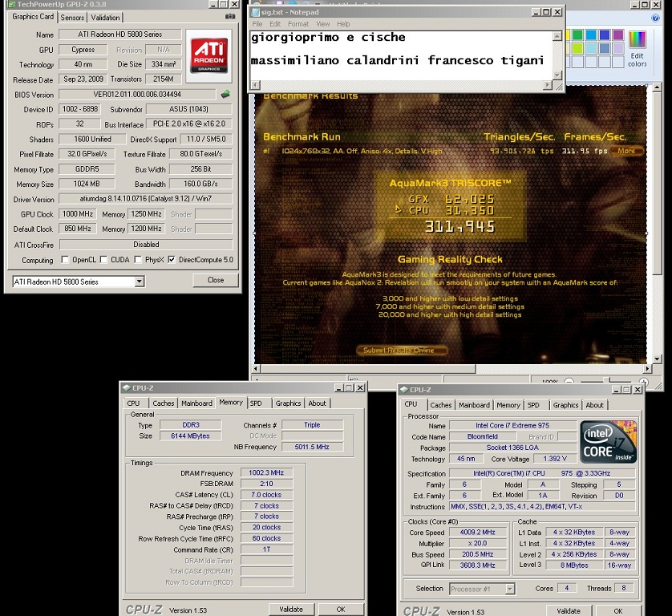Click the More button beside 311.95 fps
Image resolution: width=672 pixels, height=616 pixels.
tap(626, 151)
